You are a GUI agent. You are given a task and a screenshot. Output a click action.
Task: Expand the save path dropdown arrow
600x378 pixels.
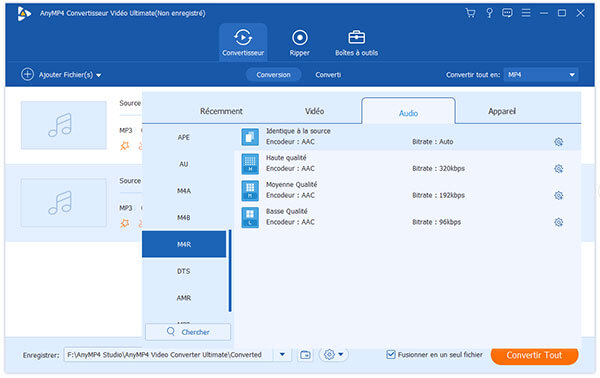point(282,355)
